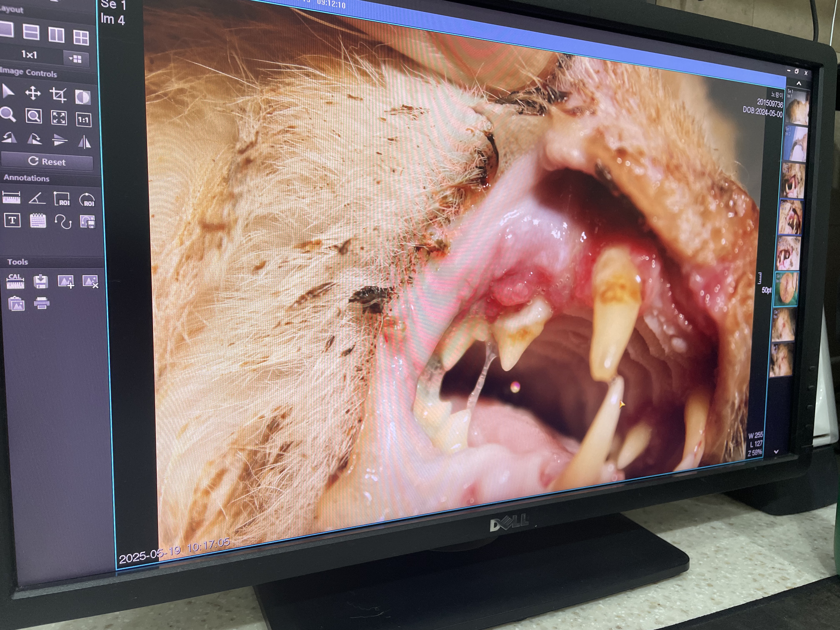840x630 pixels.
Task: Rotate the image counterclockwise
Action: point(9,137)
